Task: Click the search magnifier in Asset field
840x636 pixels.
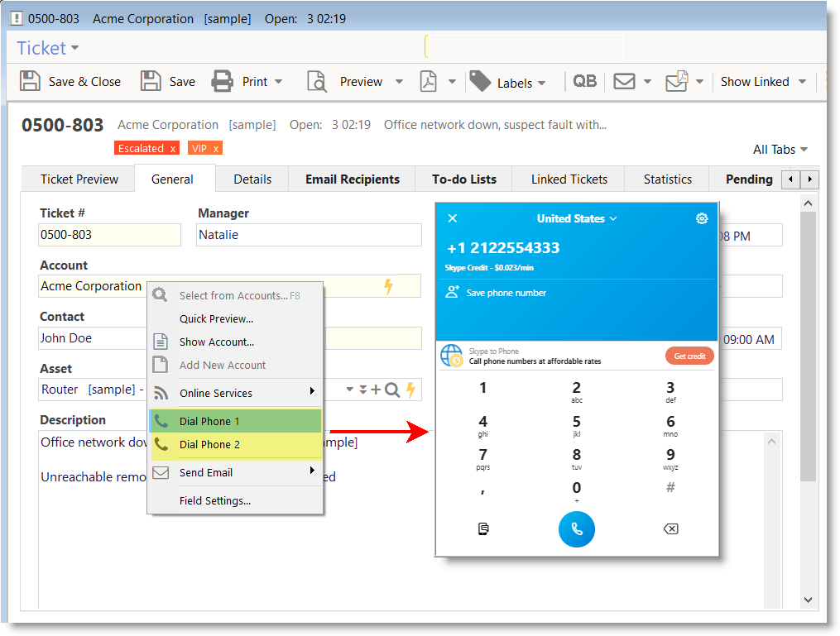Action: click(392, 390)
